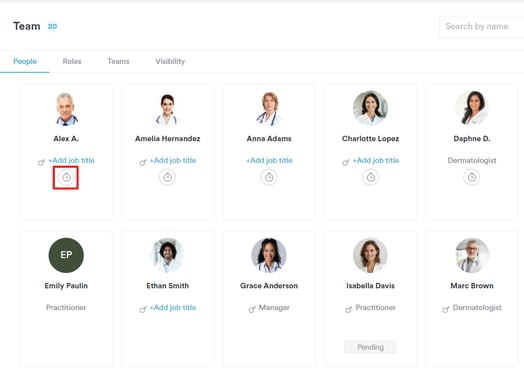This screenshot has height=377, width=524.
Task: Select the name Marc Brown
Action: click(x=472, y=286)
